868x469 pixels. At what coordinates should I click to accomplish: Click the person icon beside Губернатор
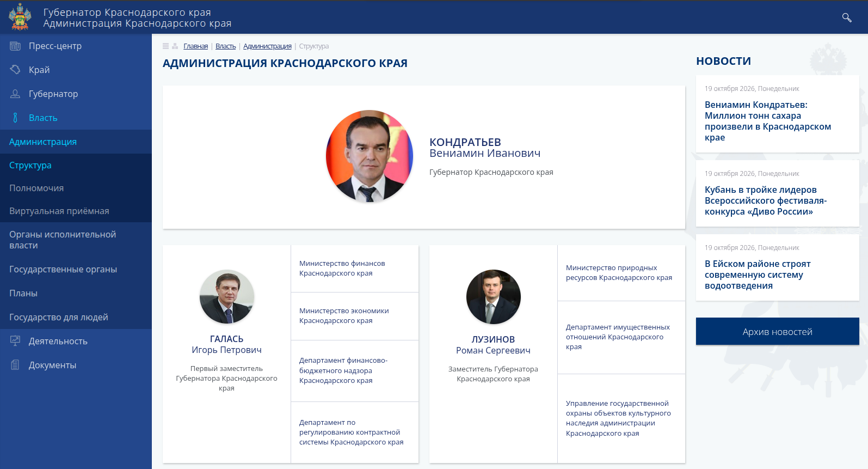pos(15,94)
